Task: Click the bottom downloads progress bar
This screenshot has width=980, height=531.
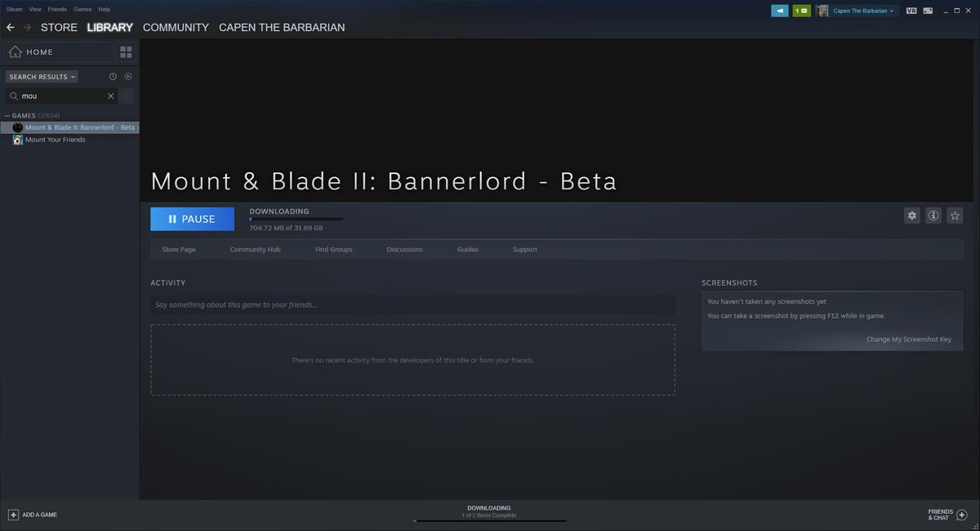Action: click(490, 520)
